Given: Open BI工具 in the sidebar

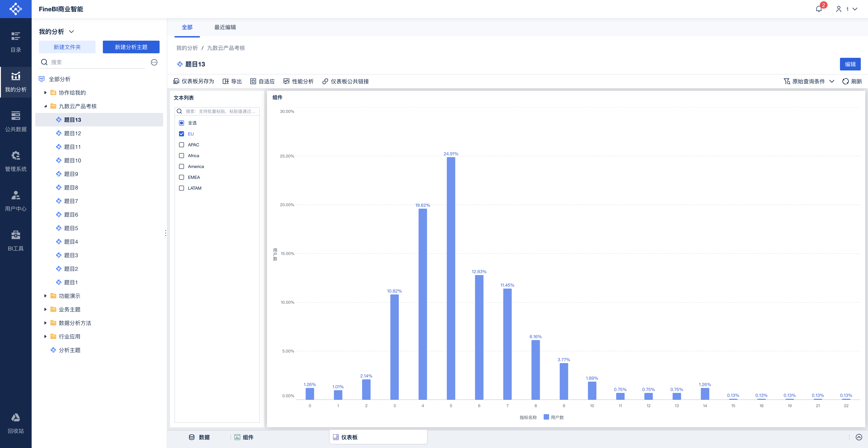Looking at the screenshot, I should coord(16,241).
